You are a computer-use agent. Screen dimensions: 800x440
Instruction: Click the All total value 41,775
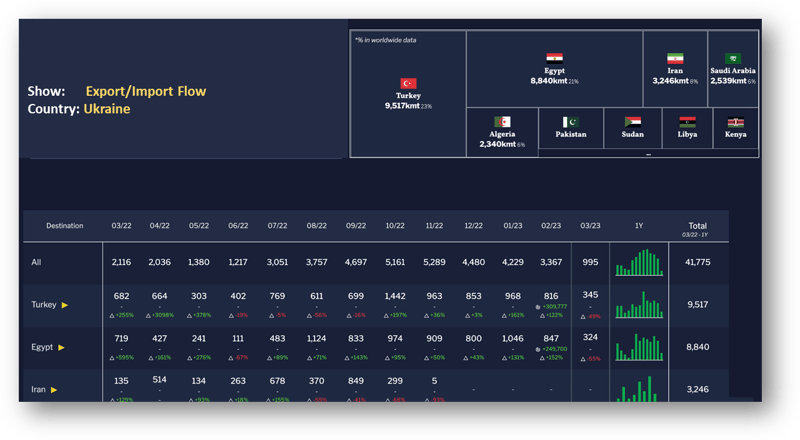coord(697,262)
